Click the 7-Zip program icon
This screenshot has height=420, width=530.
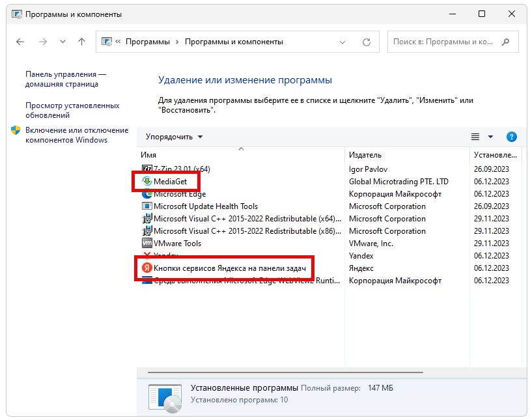(x=146, y=169)
